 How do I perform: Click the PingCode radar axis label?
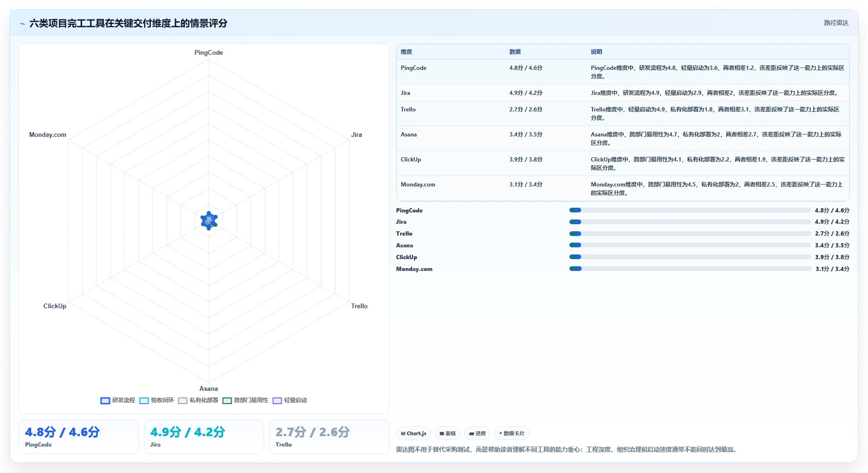pos(209,52)
